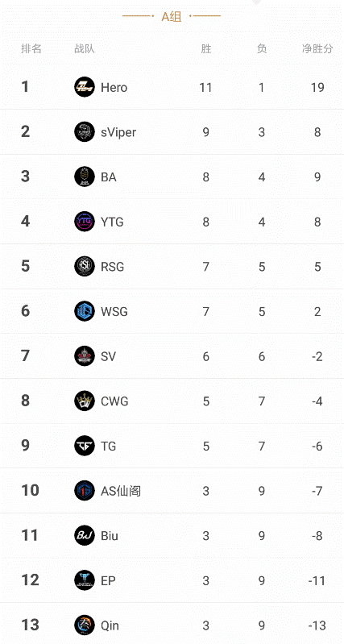
Task: Select the TG team logo
Action: tap(85, 446)
